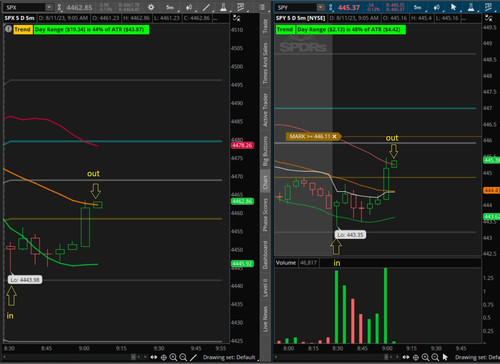Click the price axis settings icon on SPX chart
This screenshot has width=500, height=364.
point(236,18)
